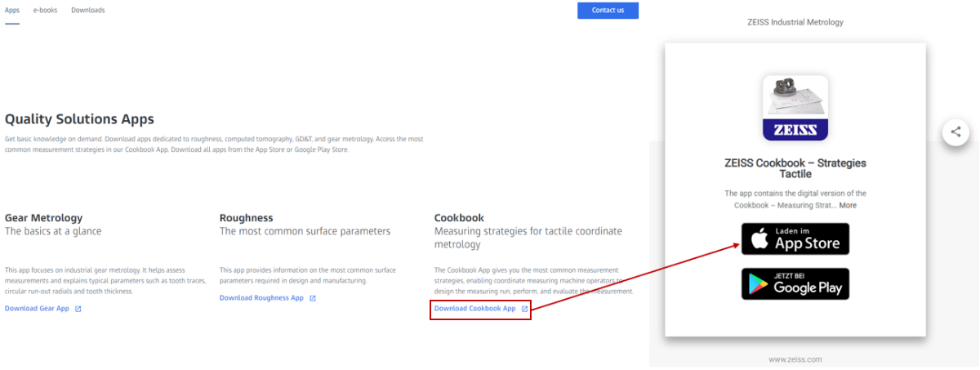Open the Download Cookbook App link
This screenshot has height=370, width=980.
[475, 309]
